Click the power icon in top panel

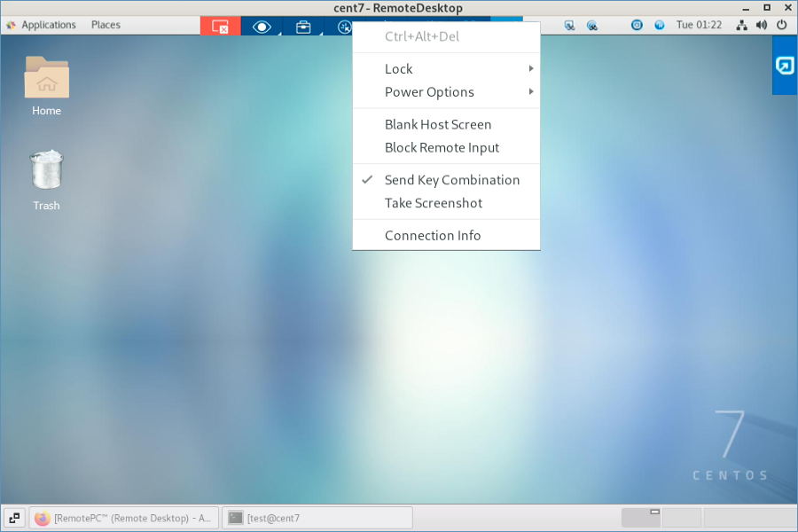coord(781,25)
